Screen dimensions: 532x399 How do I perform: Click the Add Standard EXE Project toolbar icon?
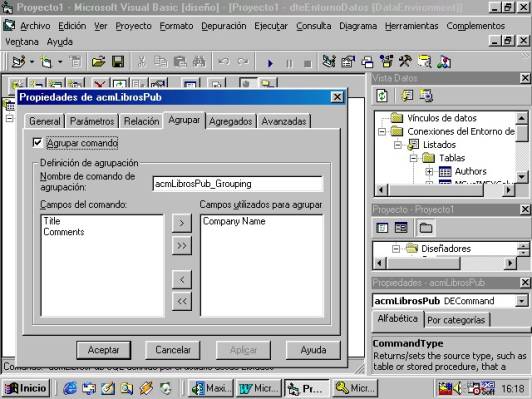[19, 62]
